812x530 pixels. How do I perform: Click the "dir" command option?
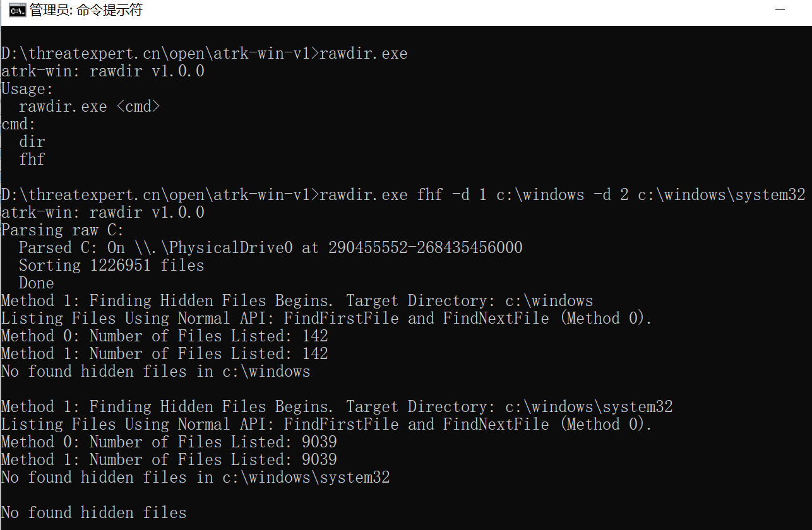32,142
